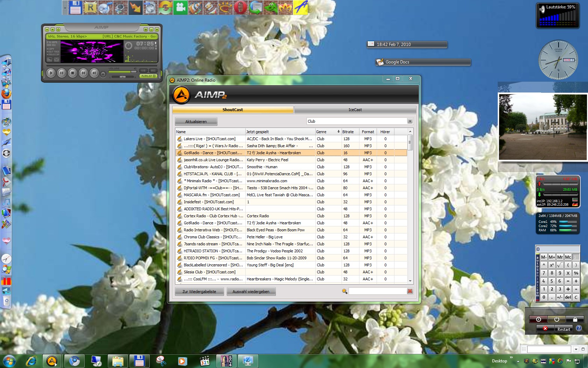
Task: Click the search magnifier icon in Online Radio
Action: [x=344, y=291]
